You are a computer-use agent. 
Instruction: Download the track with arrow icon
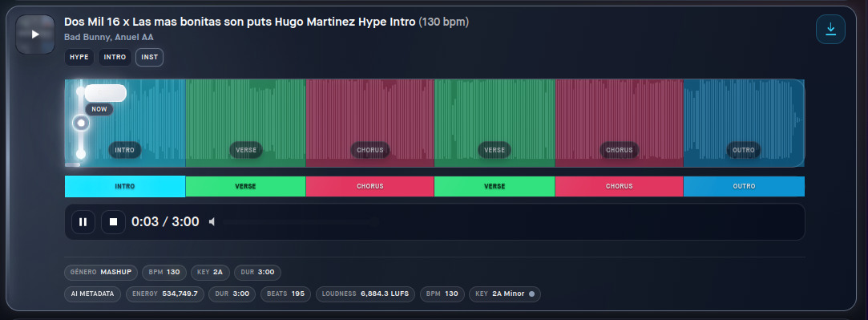[x=830, y=30]
